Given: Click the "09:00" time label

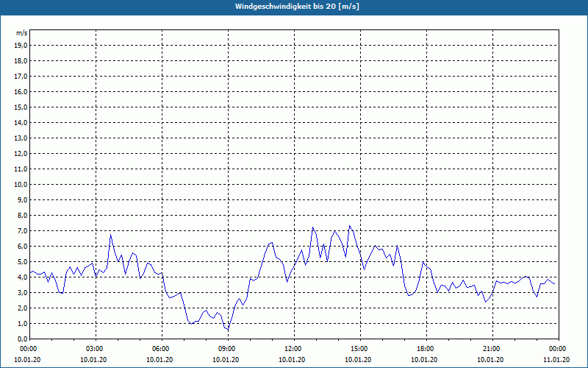Looking at the screenshot, I should (229, 349).
